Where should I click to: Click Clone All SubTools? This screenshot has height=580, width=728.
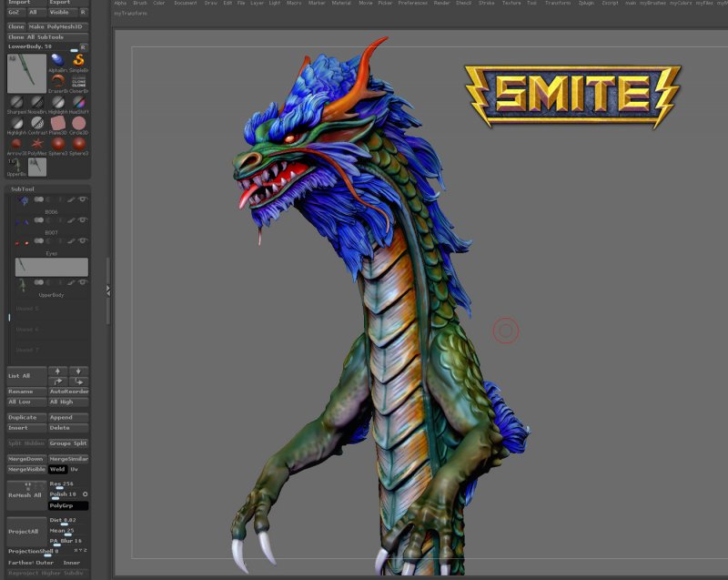click(47, 37)
